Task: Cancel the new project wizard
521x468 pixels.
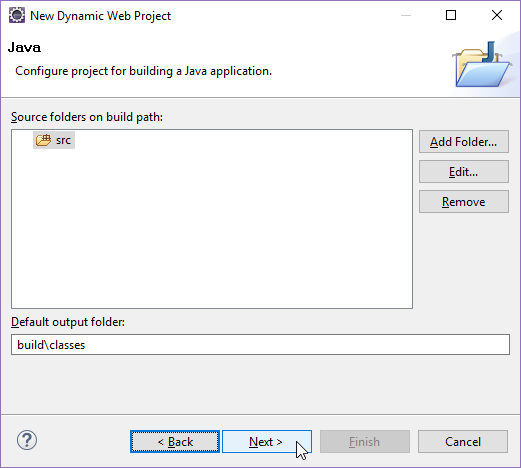Action: [463, 442]
